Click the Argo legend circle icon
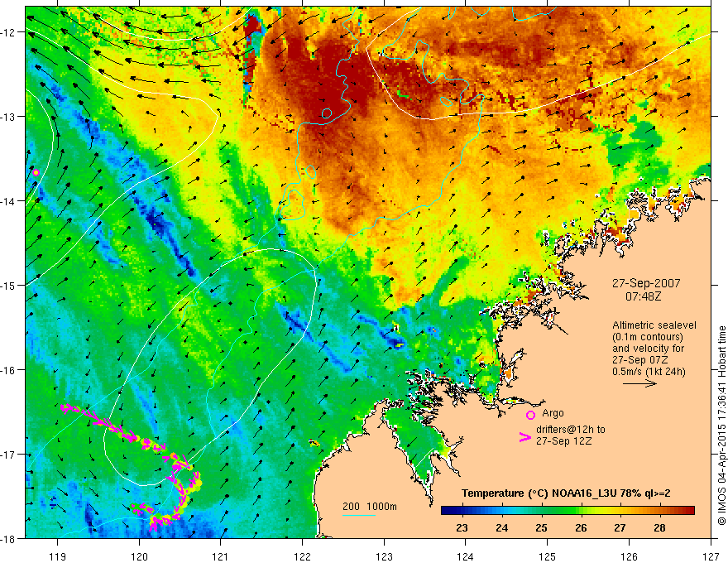The height and width of the screenshot is (563, 728). [530, 415]
